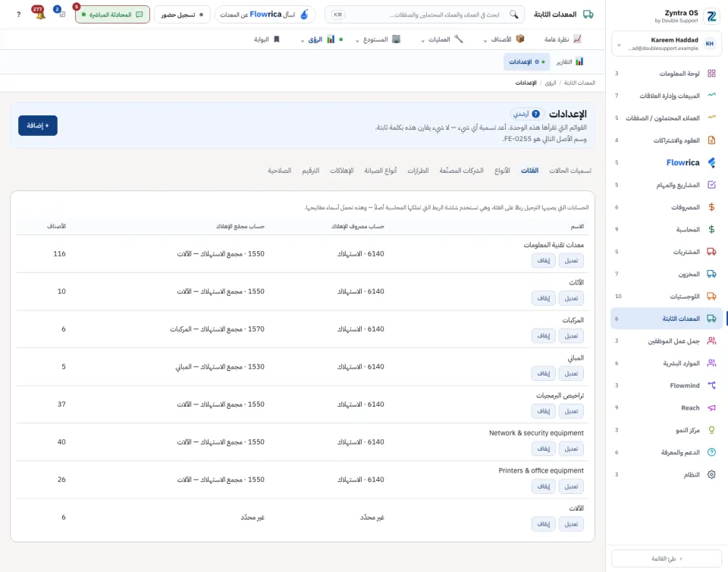This screenshot has width=728, height=572.
Task: Open the المستودع dropdown menu
Action: pos(378,39)
